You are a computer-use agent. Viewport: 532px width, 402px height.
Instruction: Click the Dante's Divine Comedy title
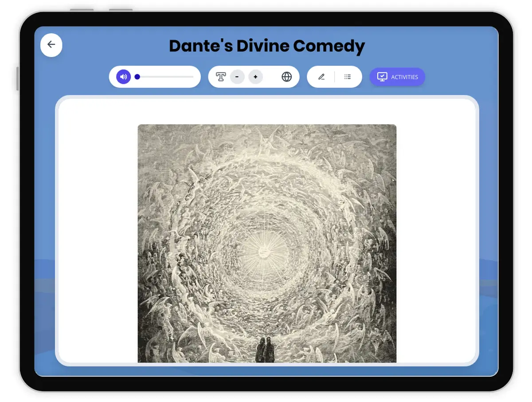tap(267, 46)
